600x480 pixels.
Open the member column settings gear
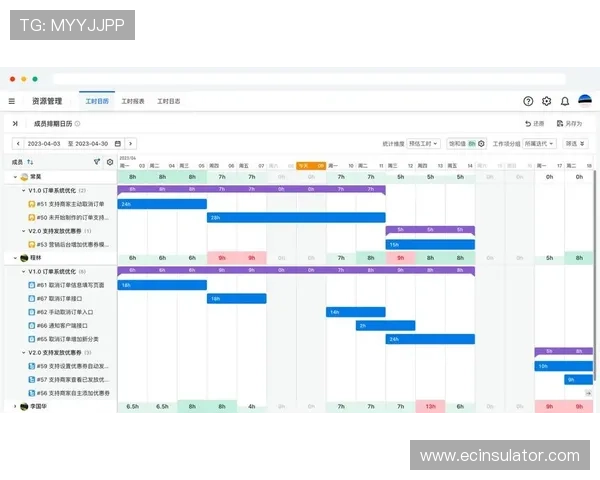(x=110, y=162)
